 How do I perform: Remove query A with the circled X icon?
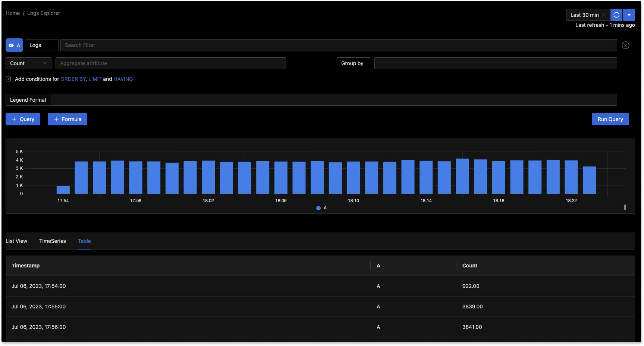[x=626, y=45]
